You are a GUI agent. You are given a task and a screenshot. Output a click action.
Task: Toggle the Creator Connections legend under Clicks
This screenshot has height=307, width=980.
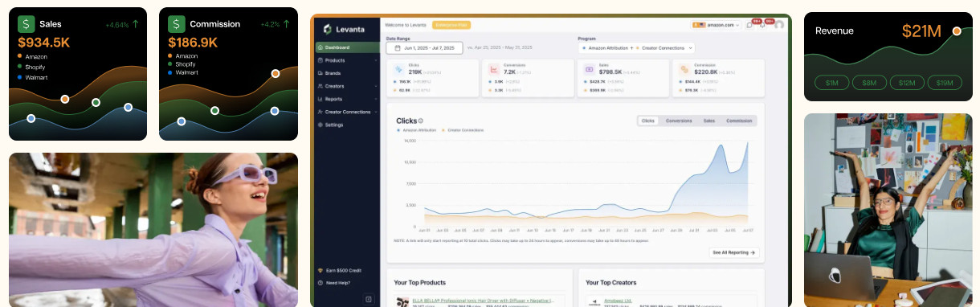463,129
